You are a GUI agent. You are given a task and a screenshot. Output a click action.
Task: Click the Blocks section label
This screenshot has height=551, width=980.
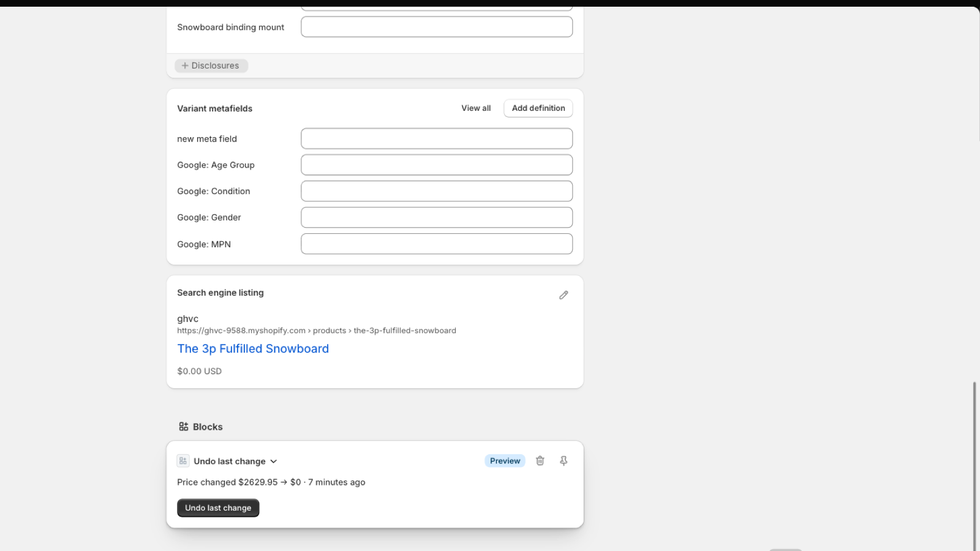[208, 427]
